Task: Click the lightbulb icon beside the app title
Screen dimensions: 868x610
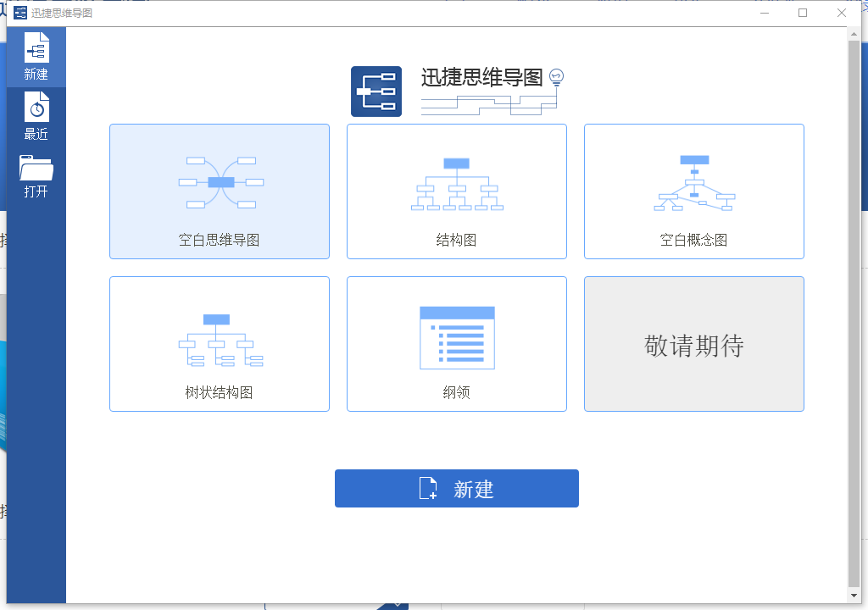Action: (x=555, y=75)
